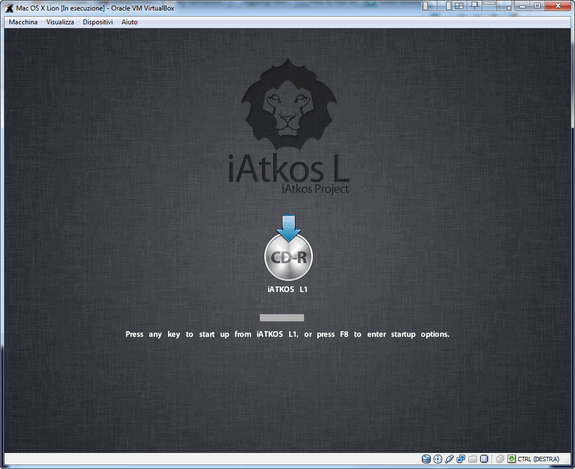The height and width of the screenshot is (469, 575).
Task: Click the shared folders status icon
Action: [473, 459]
